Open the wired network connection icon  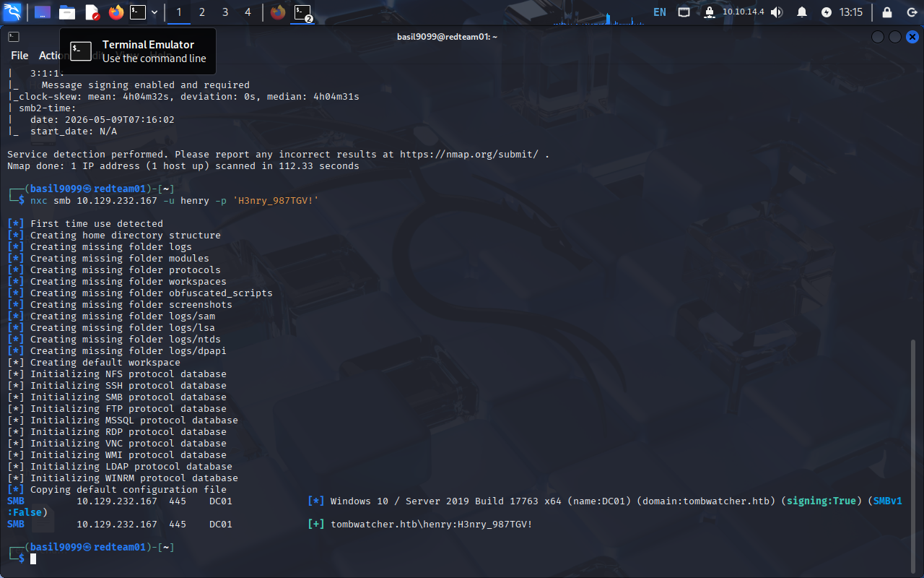point(684,12)
